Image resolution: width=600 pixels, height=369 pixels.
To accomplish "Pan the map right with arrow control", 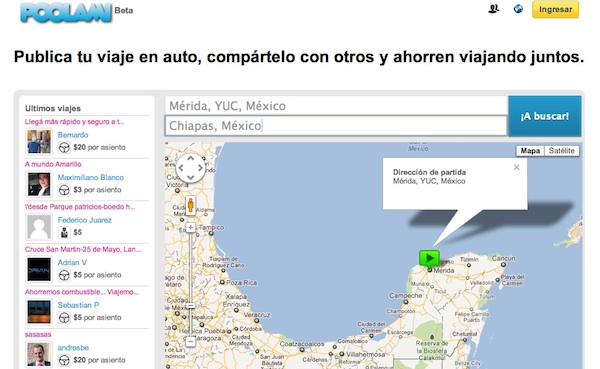I will (x=200, y=168).
